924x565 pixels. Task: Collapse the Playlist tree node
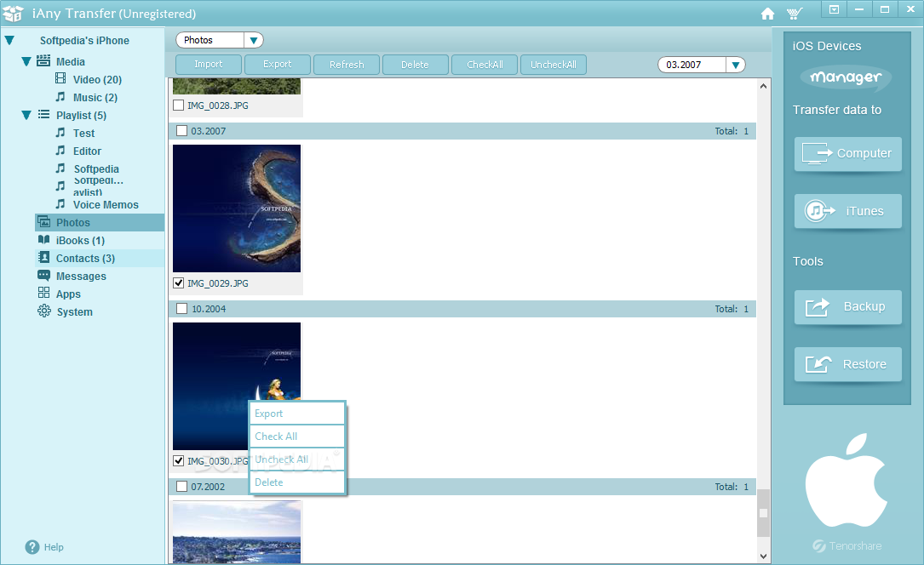tap(26, 115)
